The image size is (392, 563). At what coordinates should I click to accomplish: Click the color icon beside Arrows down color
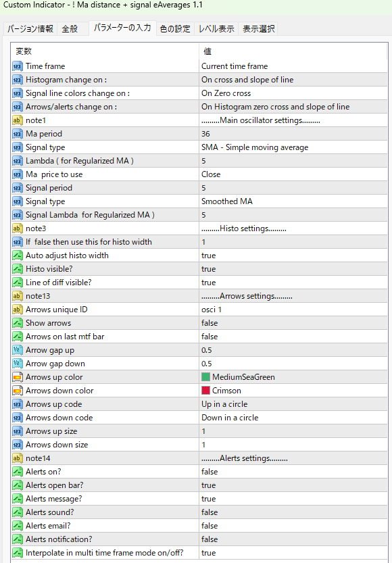coord(17,391)
